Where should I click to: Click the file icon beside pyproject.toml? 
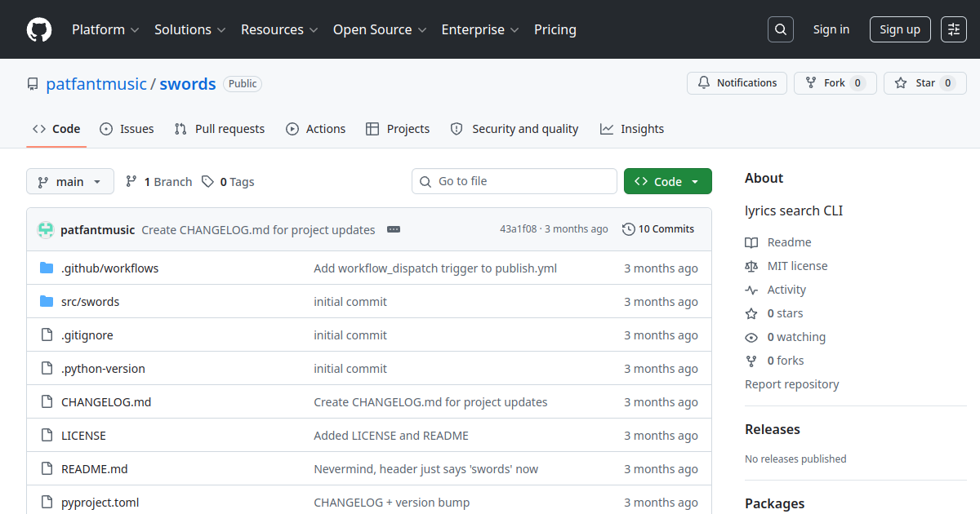point(47,503)
